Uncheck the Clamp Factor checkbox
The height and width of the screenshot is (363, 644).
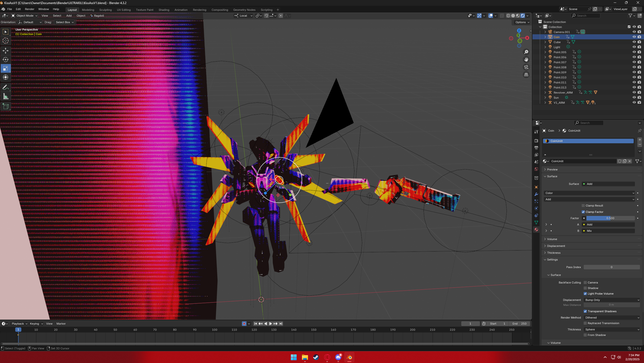coord(583,212)
